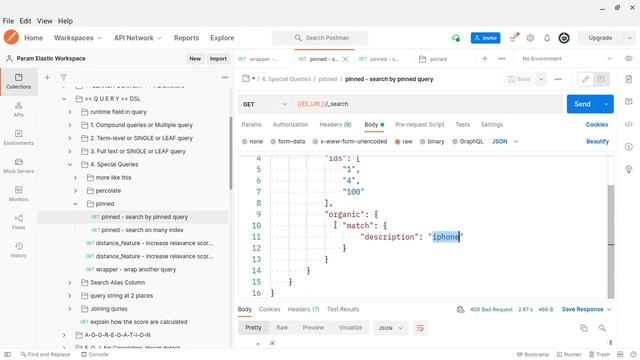This screenshot has height=360, width=640.
Task: Open the GET method dropdown
Action: pos(264,104)
